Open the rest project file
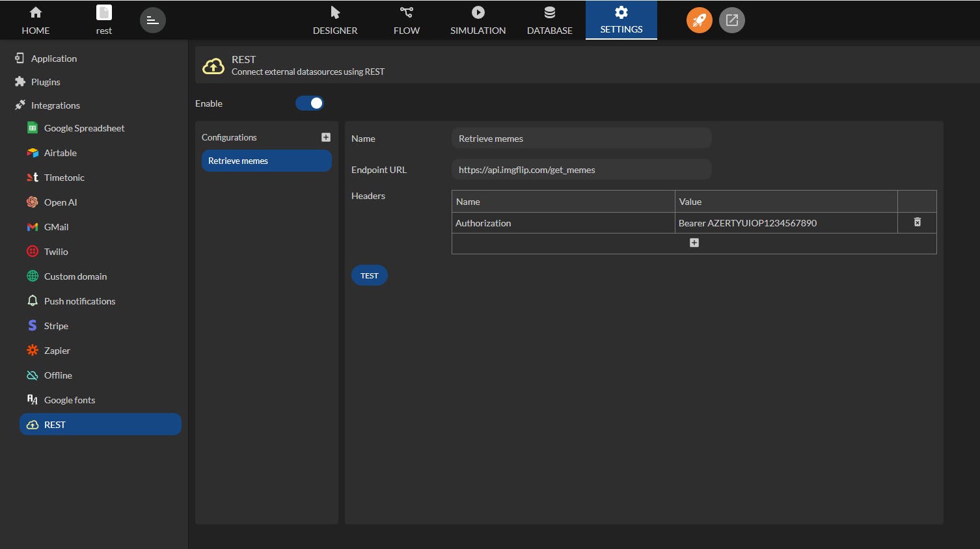Viewport: 980px width, 549px height. pyautogui.click(x=104, y=20)
